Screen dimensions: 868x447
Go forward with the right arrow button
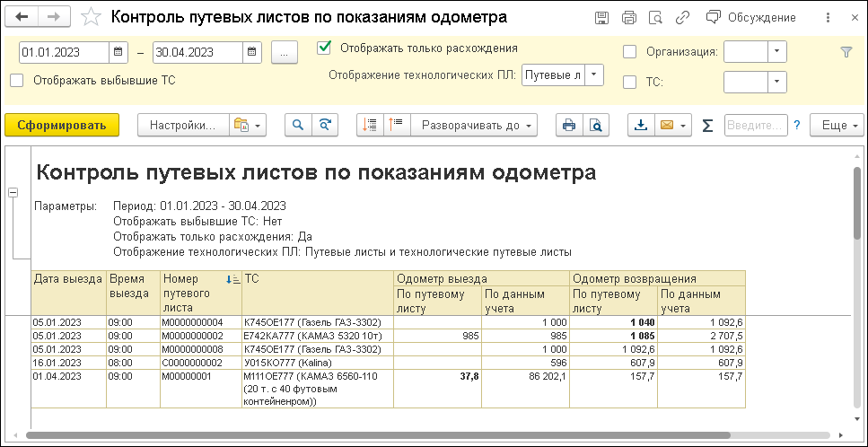[x=54, y=17]
